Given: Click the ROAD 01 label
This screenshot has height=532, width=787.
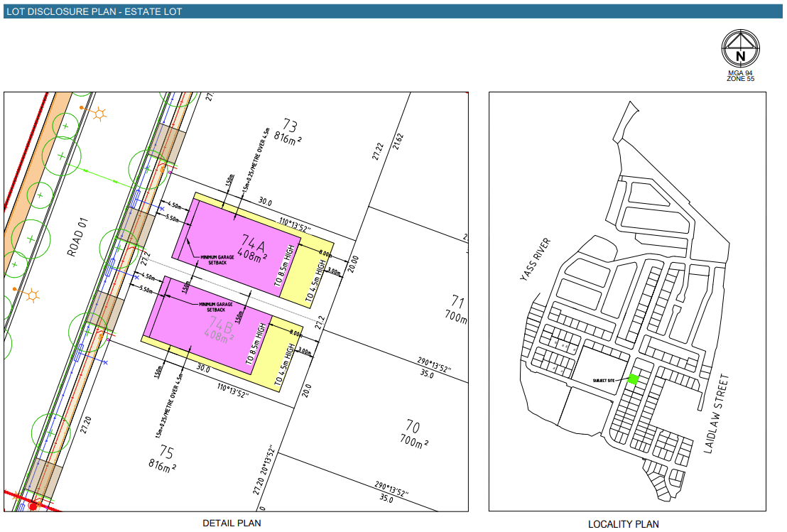Looking at the screenshot, I should pyautogui.click(x=80, y=237).
